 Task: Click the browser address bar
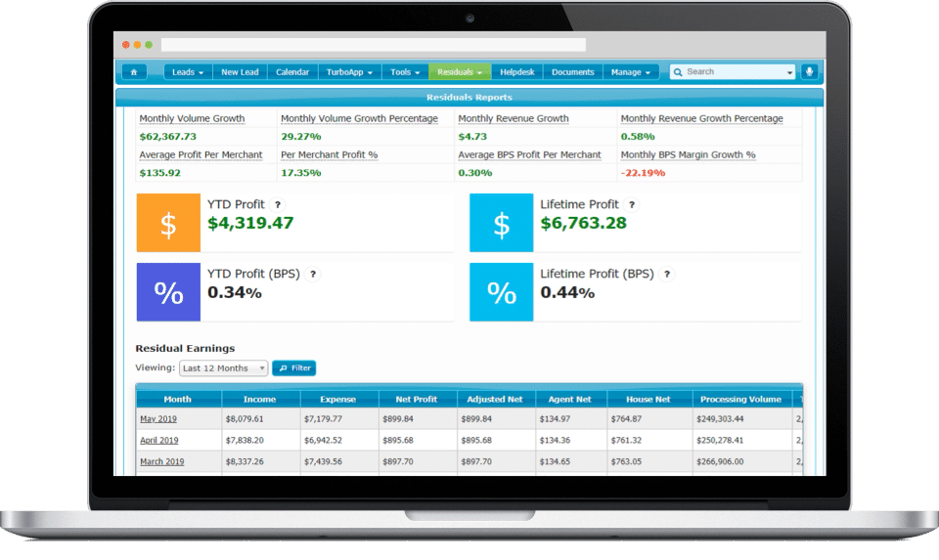[373, 45]
